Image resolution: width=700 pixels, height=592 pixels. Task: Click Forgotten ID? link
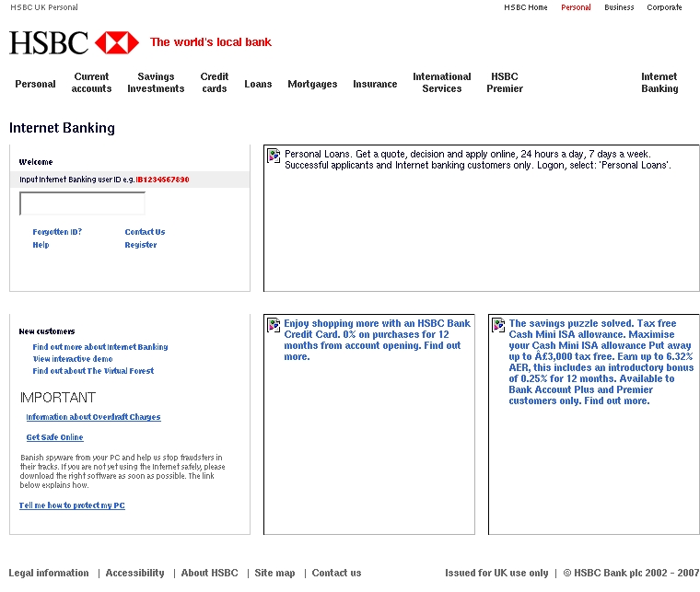[x=57, y=232]
